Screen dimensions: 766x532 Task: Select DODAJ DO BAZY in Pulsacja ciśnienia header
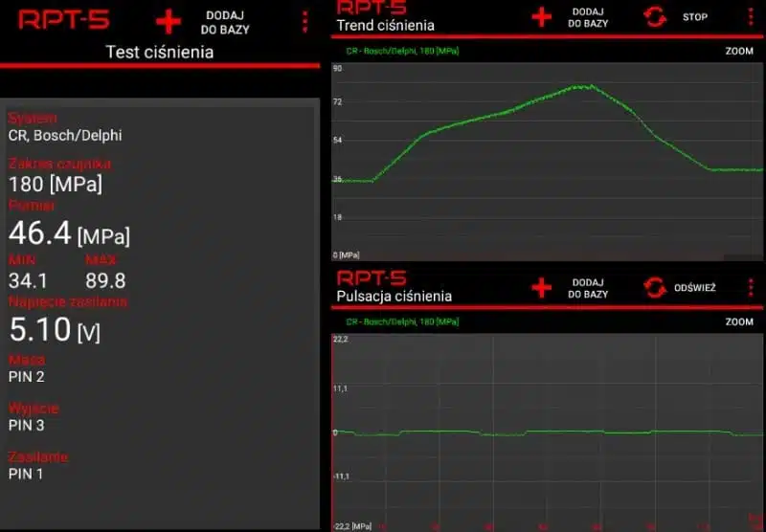pyautogui.click(x=588, y=288)
